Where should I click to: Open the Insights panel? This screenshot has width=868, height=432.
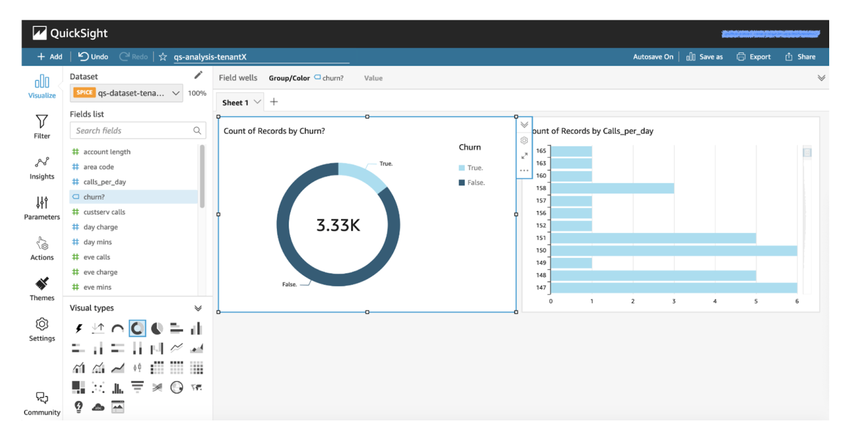pos(42,168)
